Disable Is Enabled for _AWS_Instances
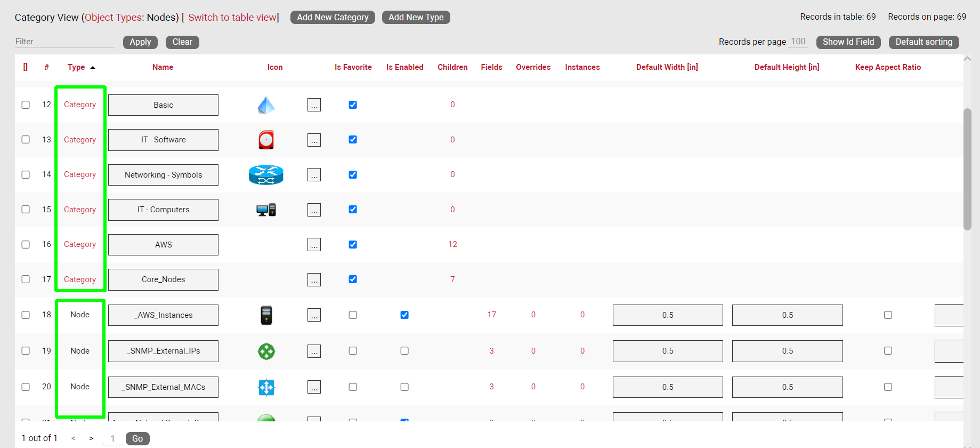The height and width of the screenshot is (448, 980). tap(404, 315)
